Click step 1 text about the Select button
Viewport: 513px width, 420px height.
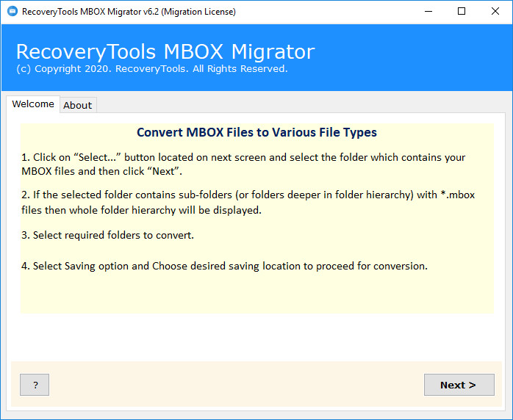point(243,164)
